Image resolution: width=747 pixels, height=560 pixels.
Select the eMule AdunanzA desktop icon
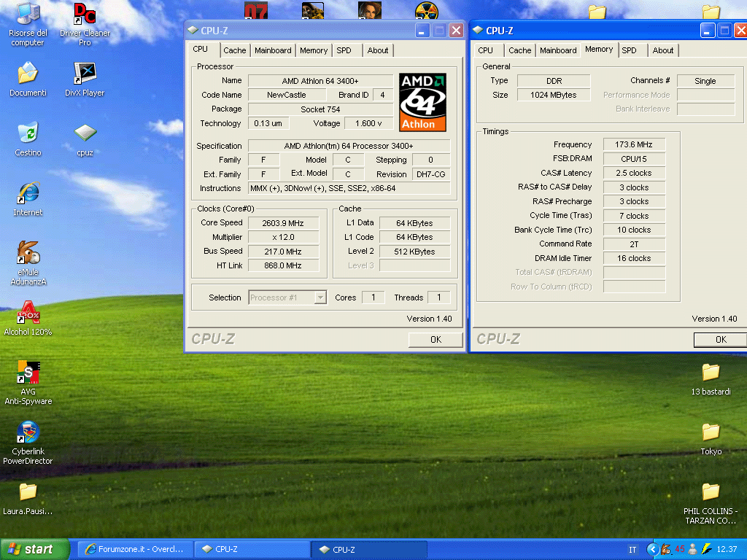click(28, 262)
